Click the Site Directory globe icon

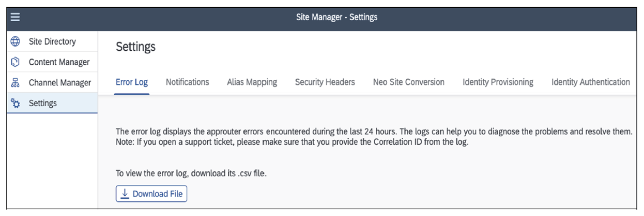16,41
